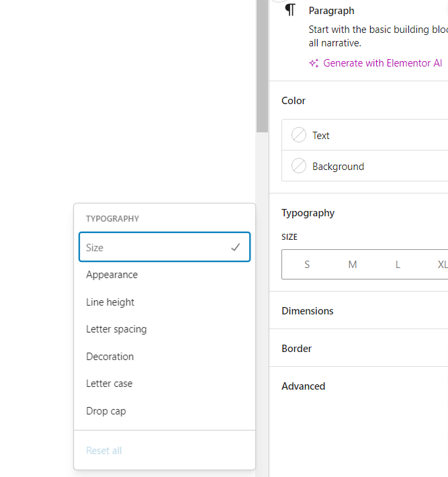Click the sparkle icon beside Generate with Elementor AI
Viewport: 448px width, 477px height.
(314, 63)
